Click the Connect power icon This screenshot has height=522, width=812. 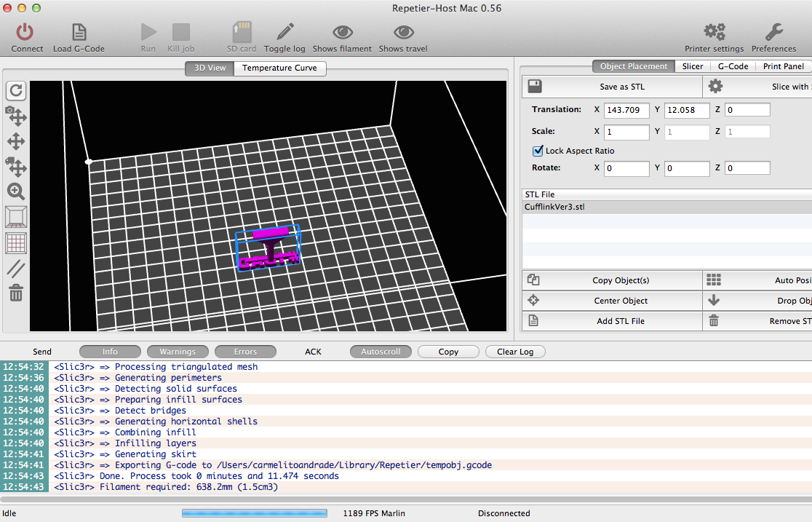tap(25, 32)
